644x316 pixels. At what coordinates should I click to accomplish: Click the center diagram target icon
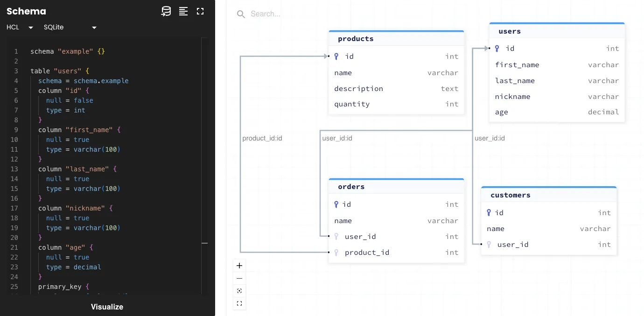coord(239,291)
